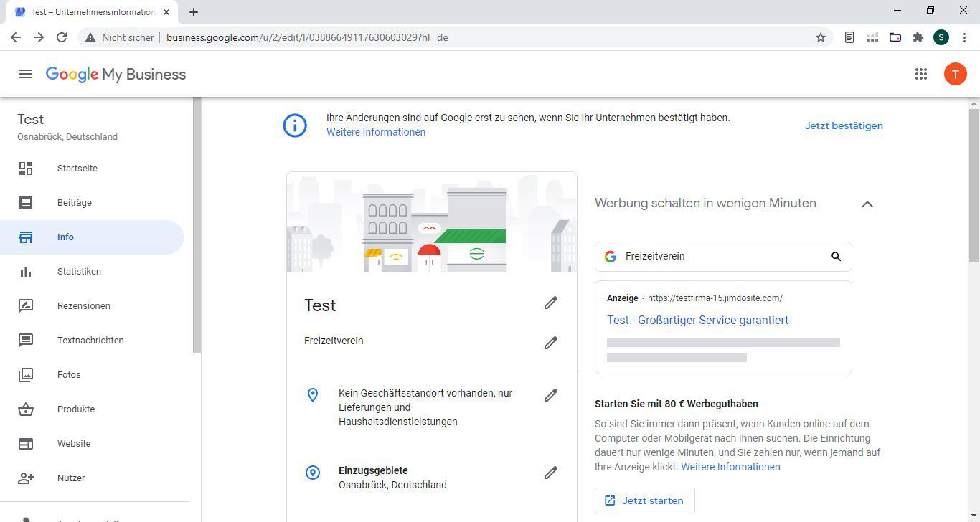Viewport: 980px width, 522px height.
Task: Open the orange T account avatar
Action: pos(955,74)
